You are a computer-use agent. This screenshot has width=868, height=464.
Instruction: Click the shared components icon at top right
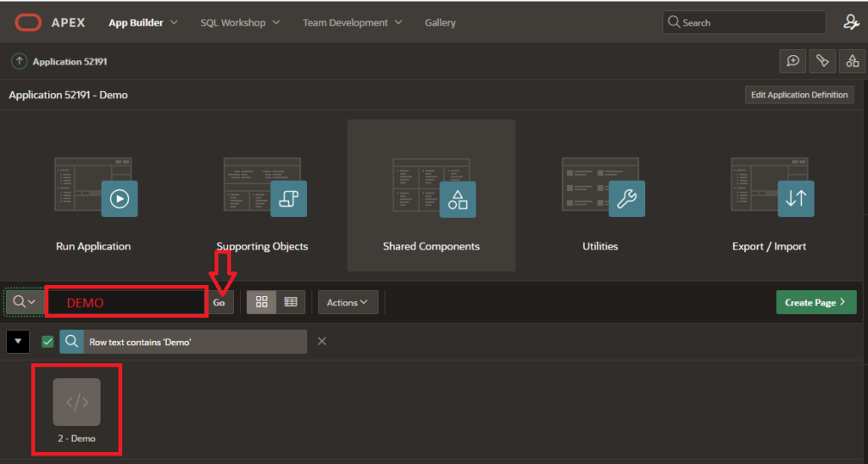point(852,61)
